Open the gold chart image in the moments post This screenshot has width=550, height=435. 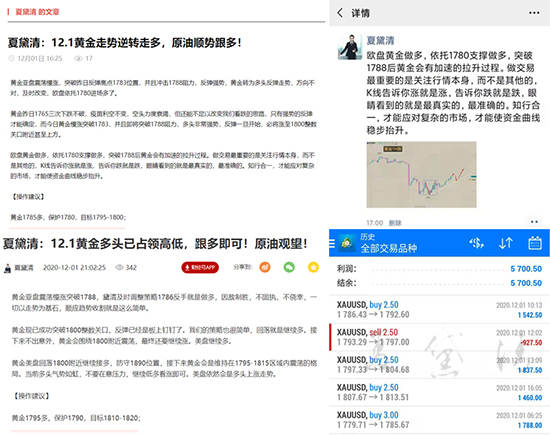[x=421, y=174]
